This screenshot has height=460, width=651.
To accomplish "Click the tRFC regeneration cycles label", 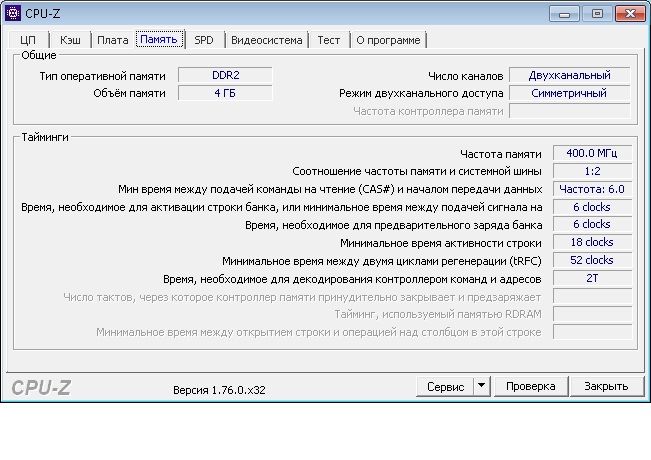I will tap(382, 261).
